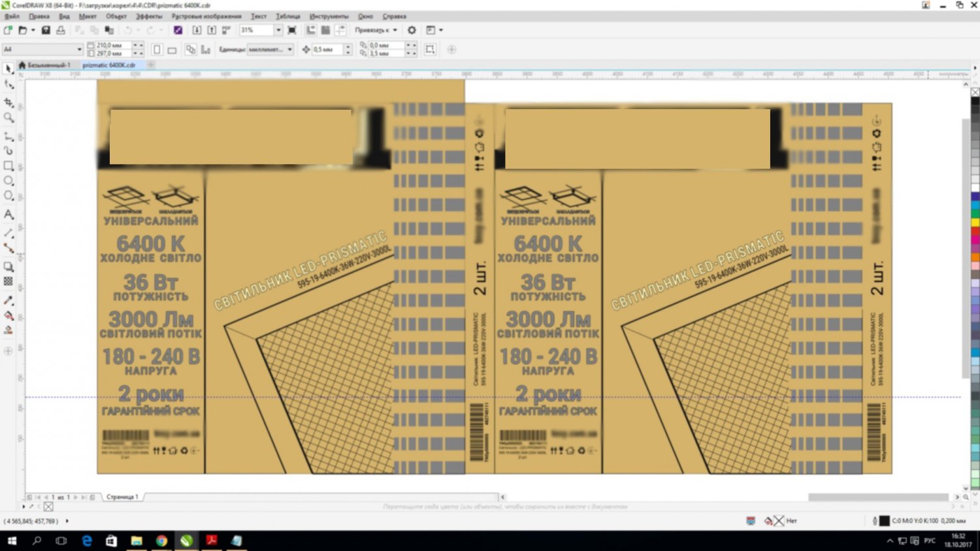980x551 pixels.
Task: Open the Units dropdown
Action: click(290, 49)
